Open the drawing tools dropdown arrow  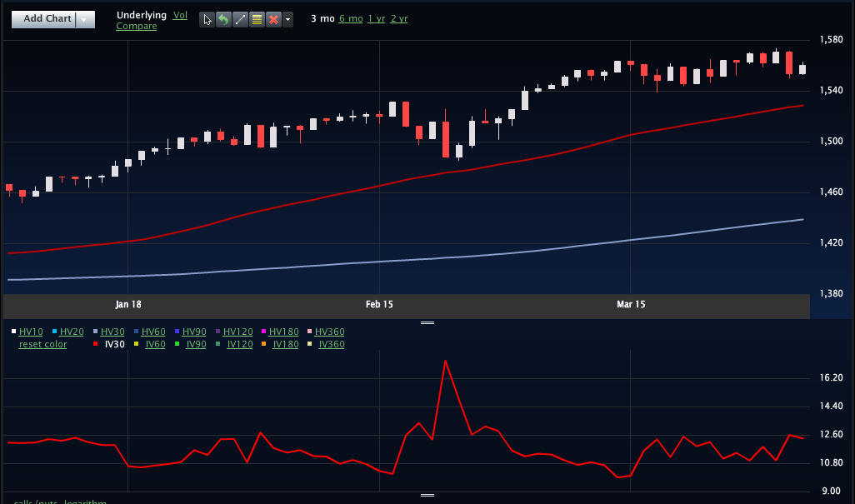coord(287,19)
